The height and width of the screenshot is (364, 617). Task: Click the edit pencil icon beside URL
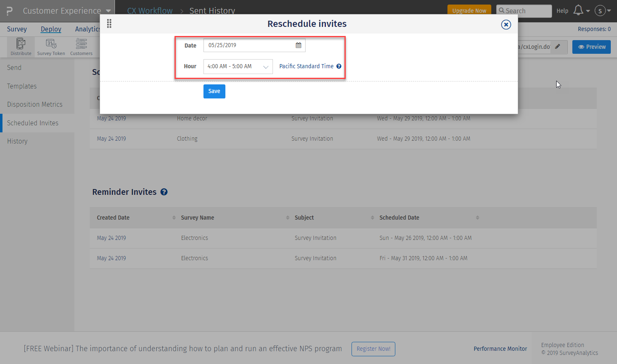[557, 47]
